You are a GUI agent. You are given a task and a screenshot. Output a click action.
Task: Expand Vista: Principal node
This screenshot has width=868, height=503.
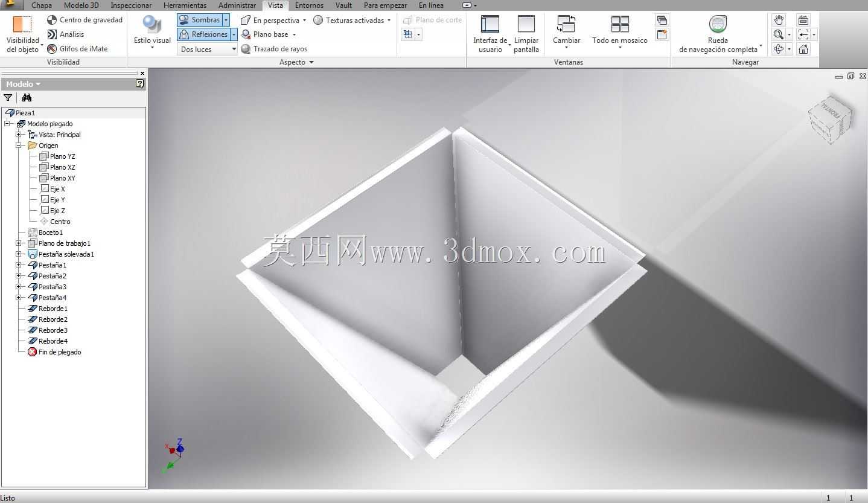pos(19,135)
